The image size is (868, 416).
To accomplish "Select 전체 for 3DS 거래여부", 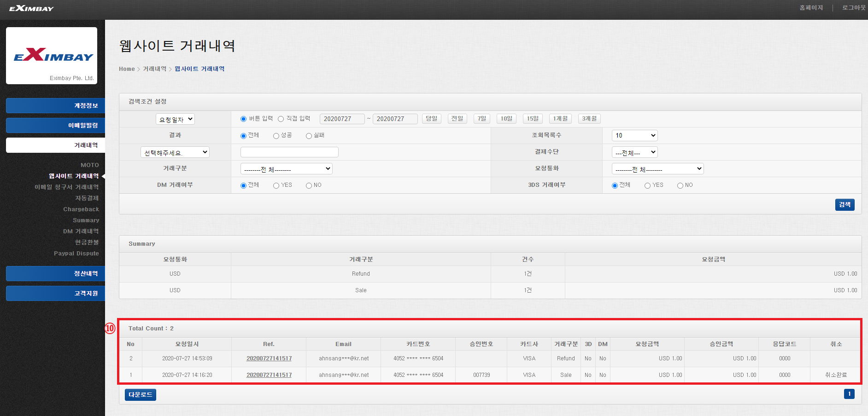I will (615, 185).
